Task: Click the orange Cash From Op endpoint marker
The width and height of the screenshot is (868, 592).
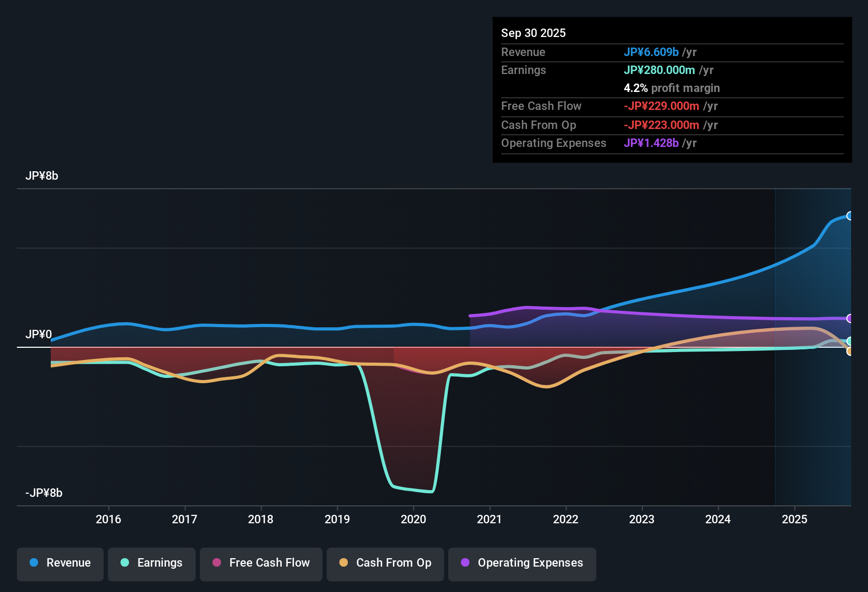Action: tap(850, 351)
